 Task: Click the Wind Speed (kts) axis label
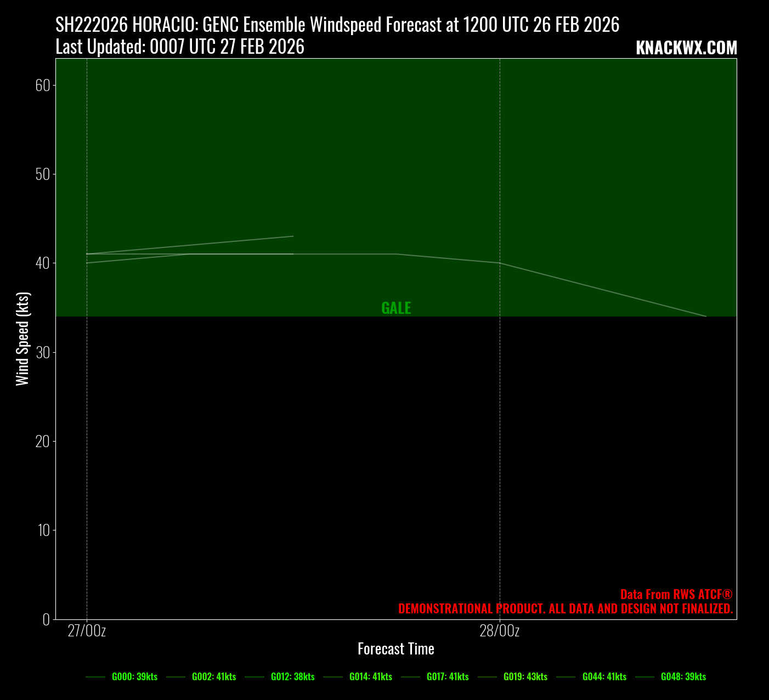click(x=22, y=339)
